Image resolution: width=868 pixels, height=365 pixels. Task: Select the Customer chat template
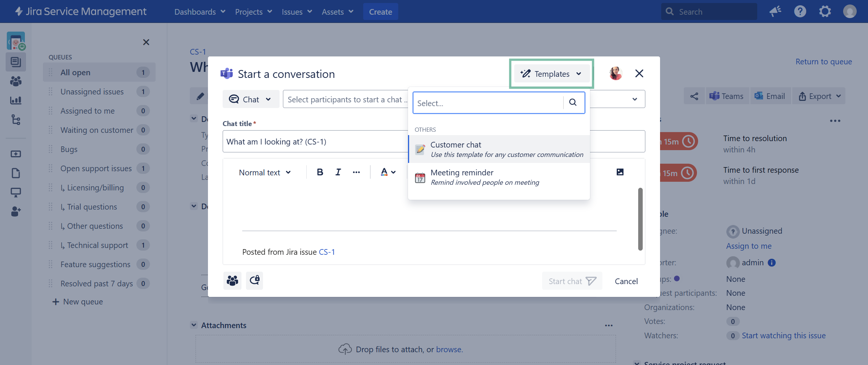(x=499, y=149)
